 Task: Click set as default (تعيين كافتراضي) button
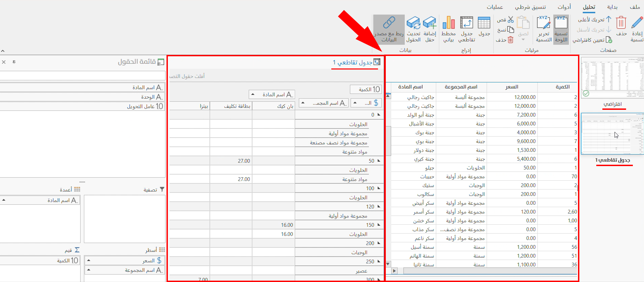click(x=592, y=40)
